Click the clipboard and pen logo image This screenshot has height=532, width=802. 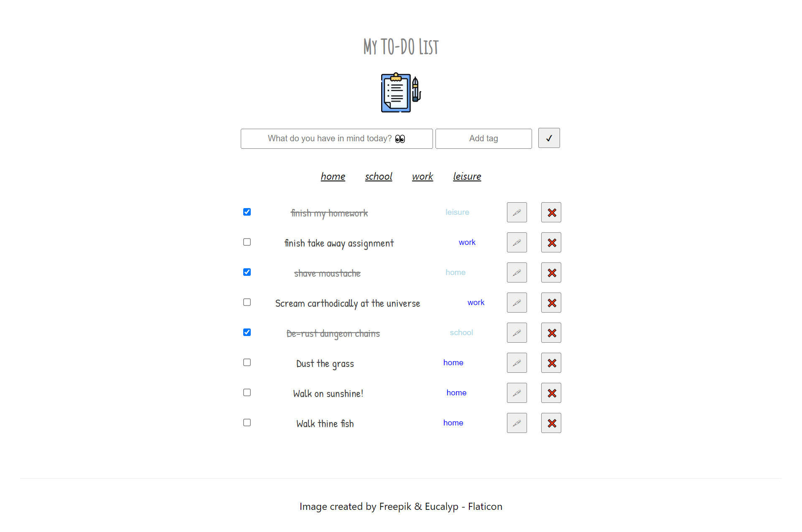pos(401,92)
